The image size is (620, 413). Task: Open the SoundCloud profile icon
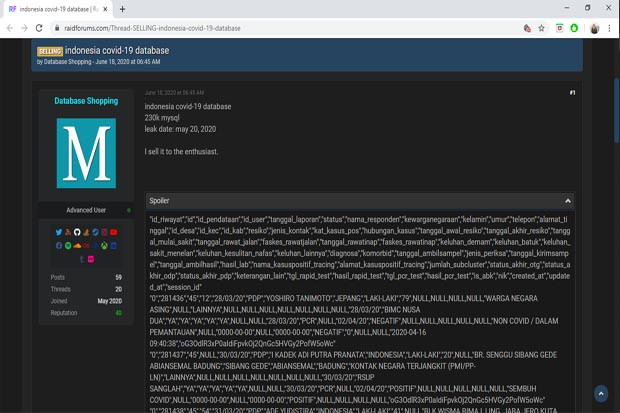[78, 246]
